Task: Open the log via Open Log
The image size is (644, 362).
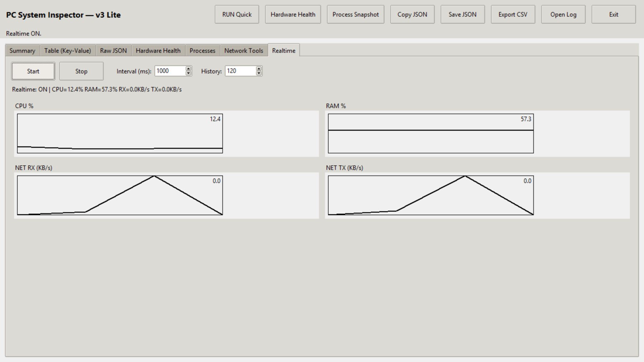Action: tap(563, 15)
